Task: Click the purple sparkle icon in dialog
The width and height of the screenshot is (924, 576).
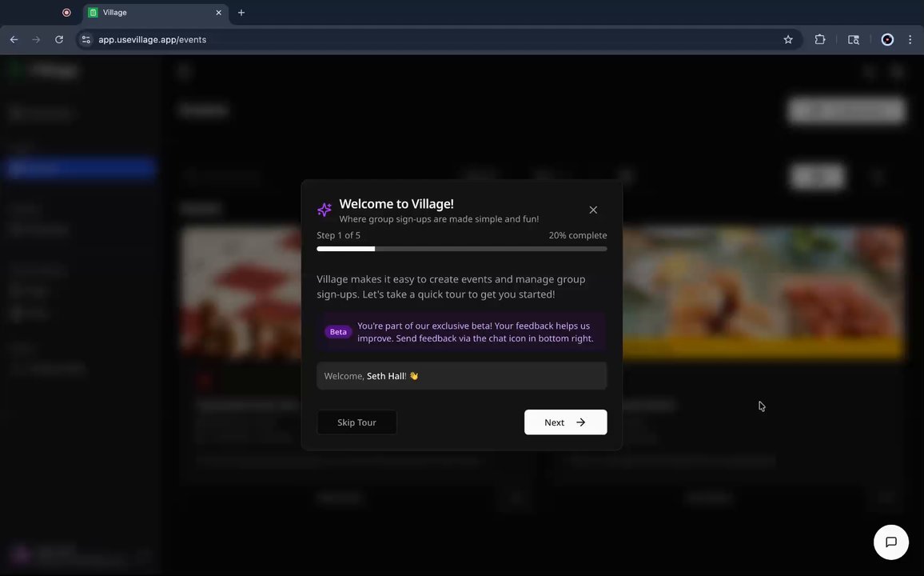Action: [x=324, y=210]
